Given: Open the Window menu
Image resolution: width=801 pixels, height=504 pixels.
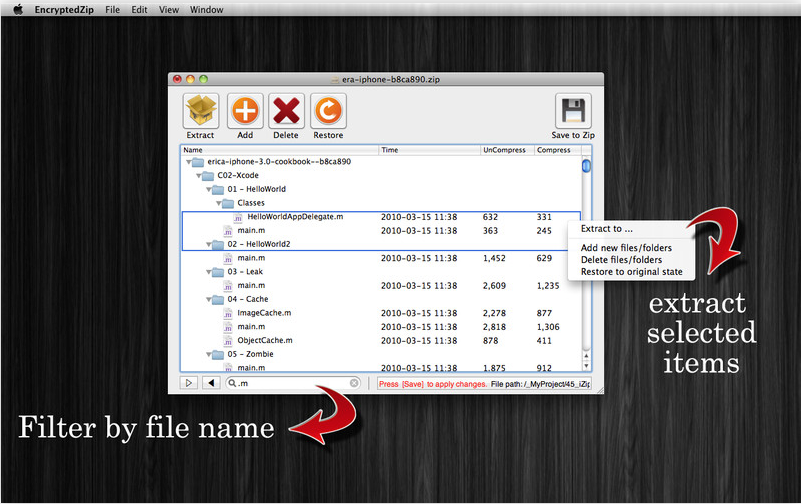Looking at the screenshot, I should [x=206, y=9].
